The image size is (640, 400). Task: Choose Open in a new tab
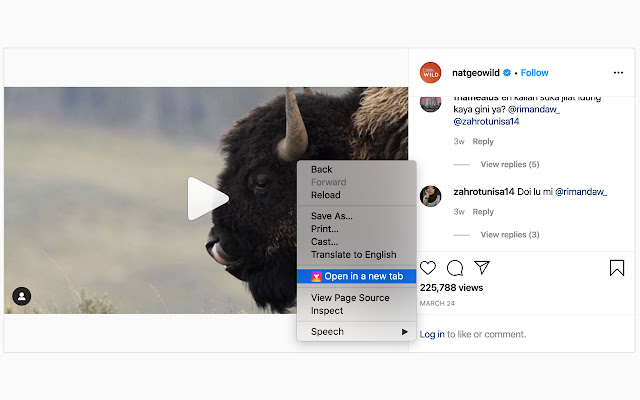click(356, 276)
